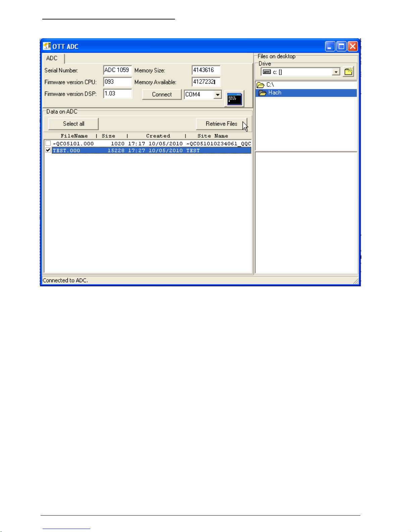Click the new folder icon beside Drive
The width and height of the screenshot is (411, 532).
click(349, 71)
